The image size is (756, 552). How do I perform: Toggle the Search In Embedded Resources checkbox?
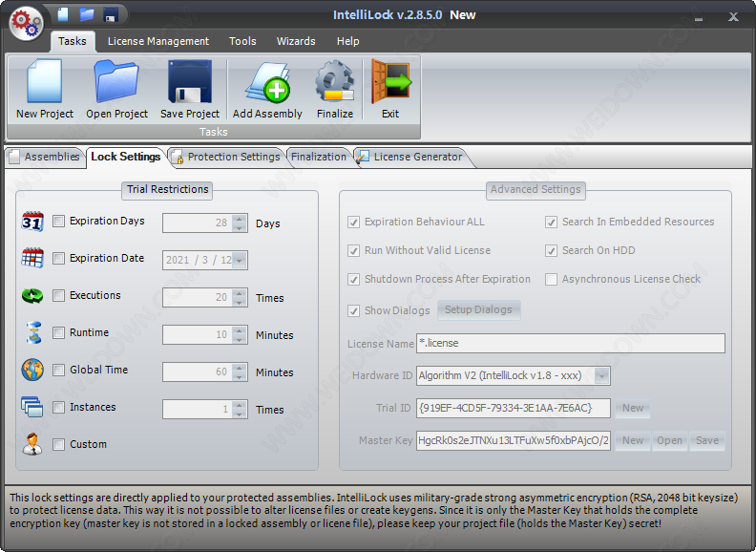tap(551, 222)
